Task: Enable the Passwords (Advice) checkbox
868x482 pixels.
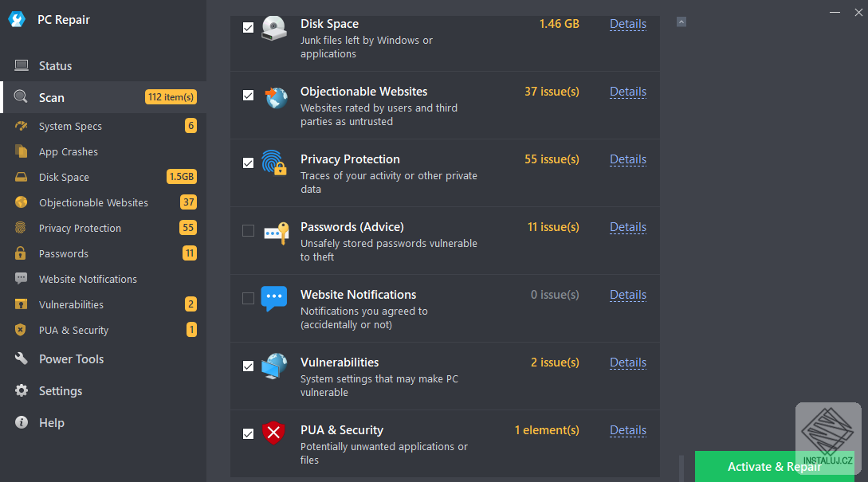Action: (248, 231)
